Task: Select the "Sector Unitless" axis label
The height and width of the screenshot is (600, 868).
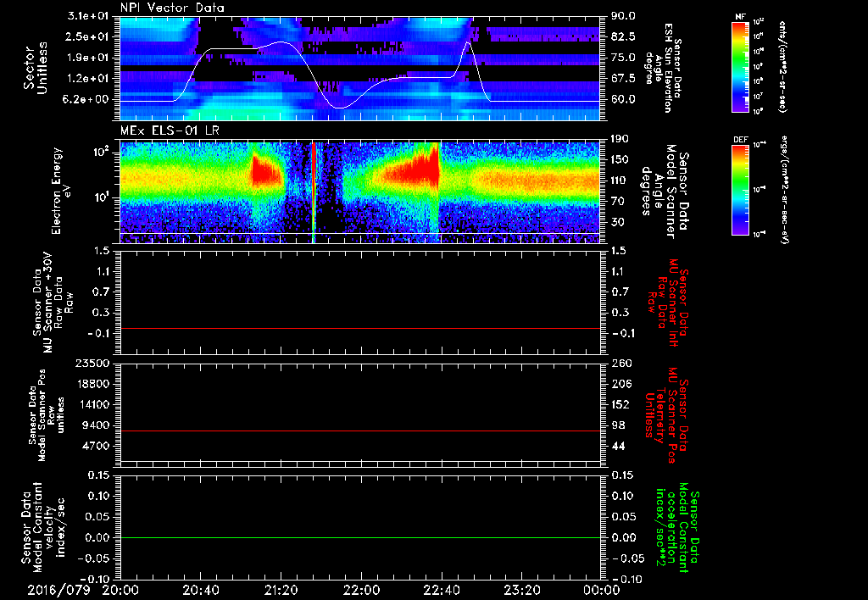Action: 36,68
